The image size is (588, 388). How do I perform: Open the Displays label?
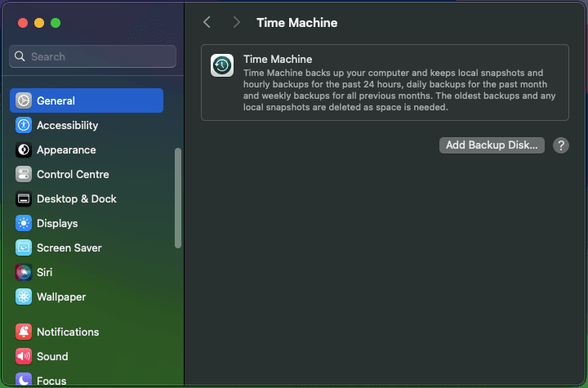point(57,223)
